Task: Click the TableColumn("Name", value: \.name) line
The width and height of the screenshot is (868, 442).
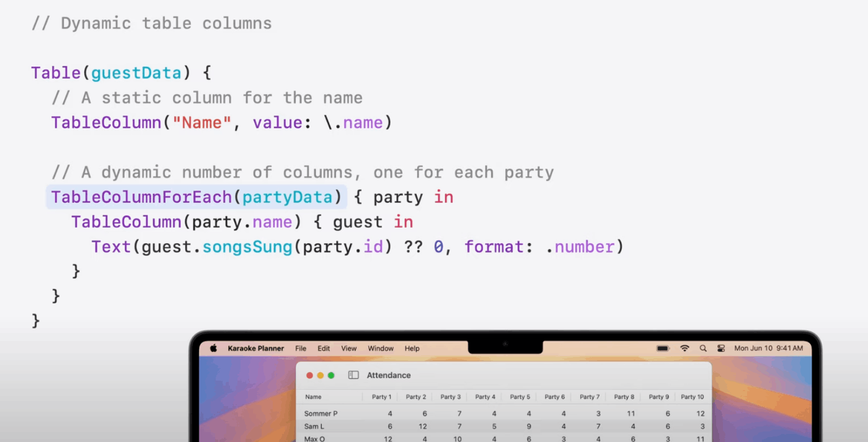Action: [x=221, y=123]
